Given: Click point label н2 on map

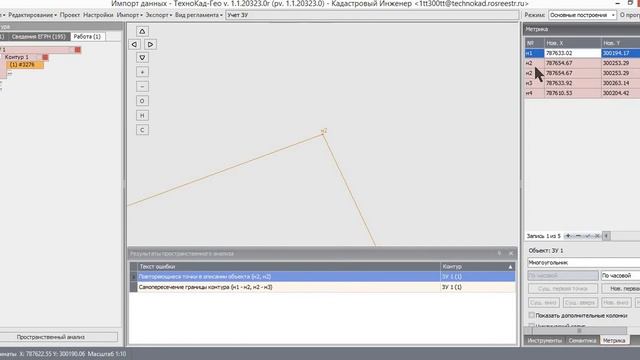Looking at the screenshot, I should 324,131.
